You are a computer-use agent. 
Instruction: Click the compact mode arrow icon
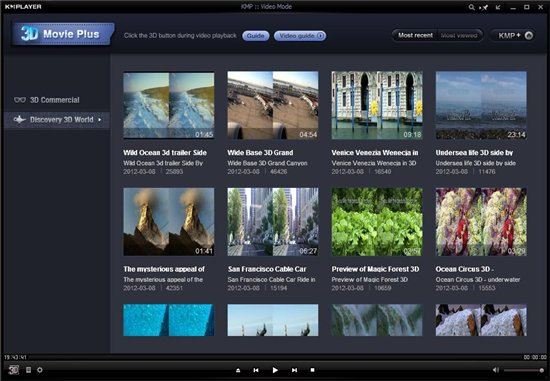[x=498, y=7]
